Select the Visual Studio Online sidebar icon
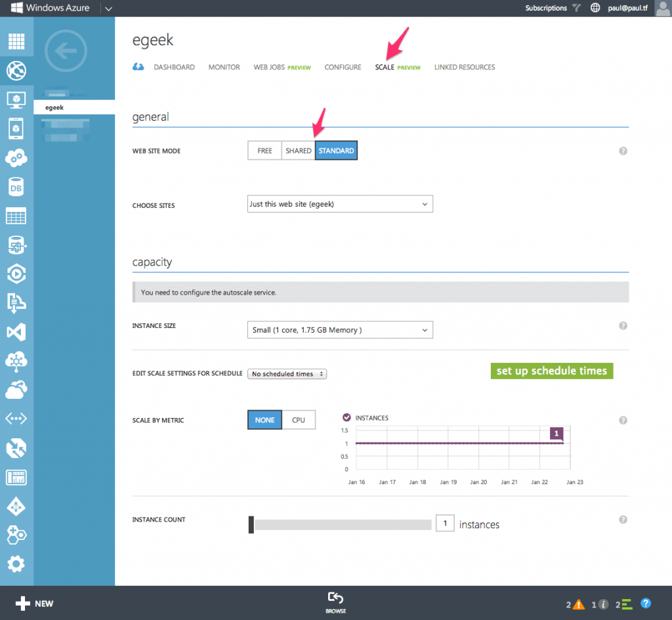Screen dimensions: 672x620 tap(16, 332)
